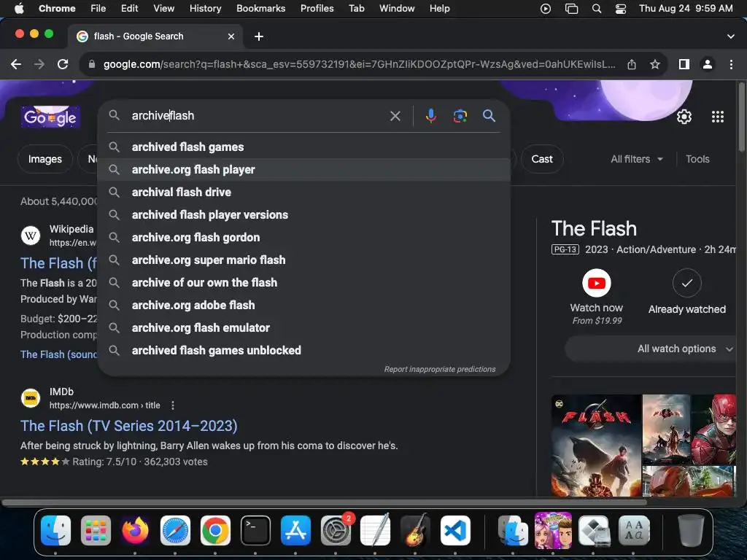Choose suggestion archive.org flash player
Screen dimensions: 747x560
pyautogui.click(x=304, y=169)
